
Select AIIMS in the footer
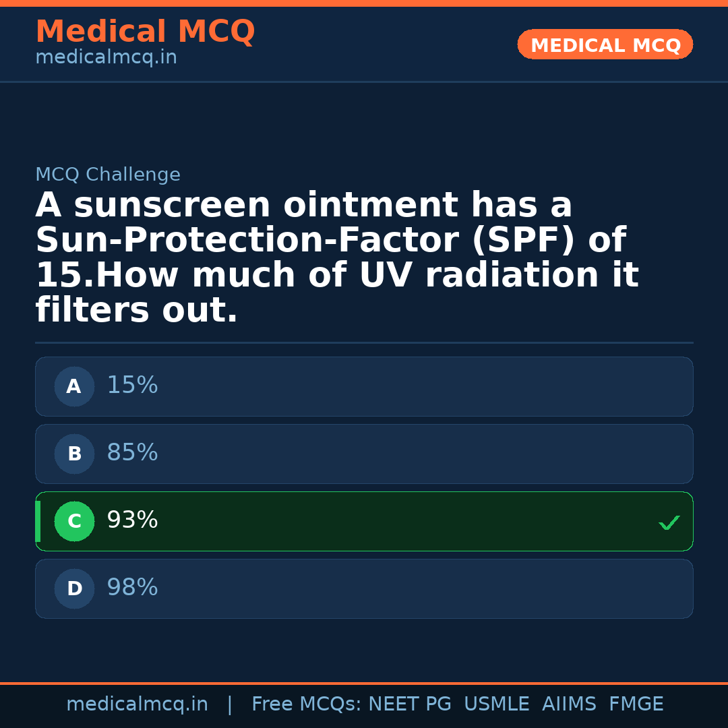[x=569, y=704]
